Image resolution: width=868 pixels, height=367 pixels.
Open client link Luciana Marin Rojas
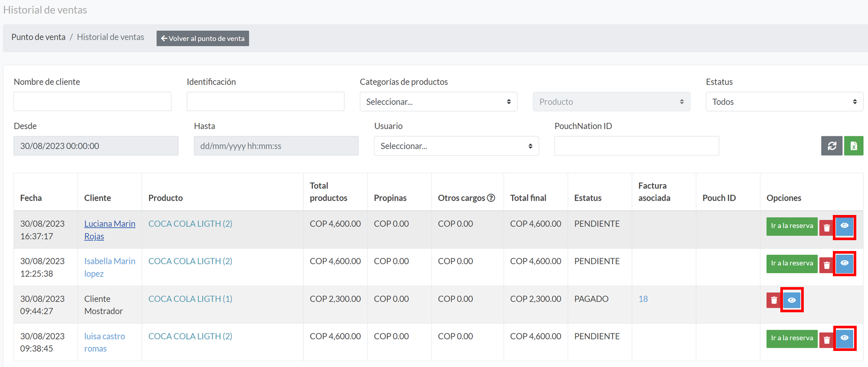tap(110, 230)
